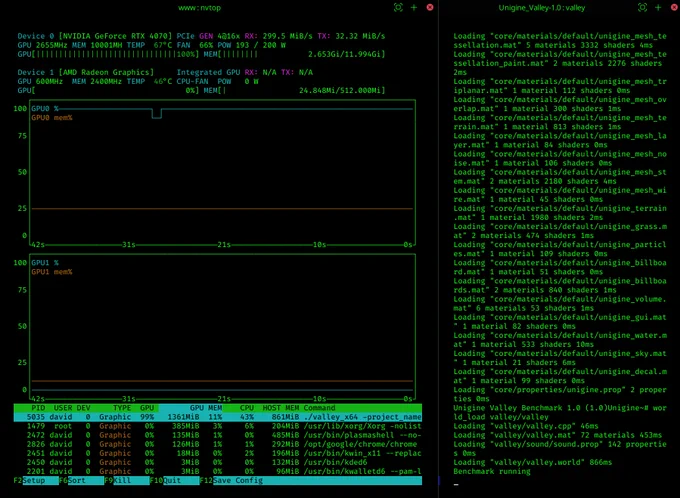Click the FAN 66% reading
The image size is (680, 498).
(x=195, y=45)
